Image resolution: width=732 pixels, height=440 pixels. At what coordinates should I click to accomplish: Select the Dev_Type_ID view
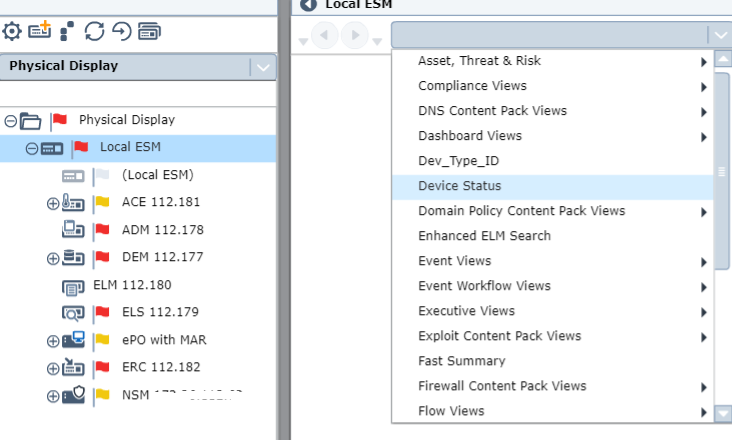click(552, 161)
